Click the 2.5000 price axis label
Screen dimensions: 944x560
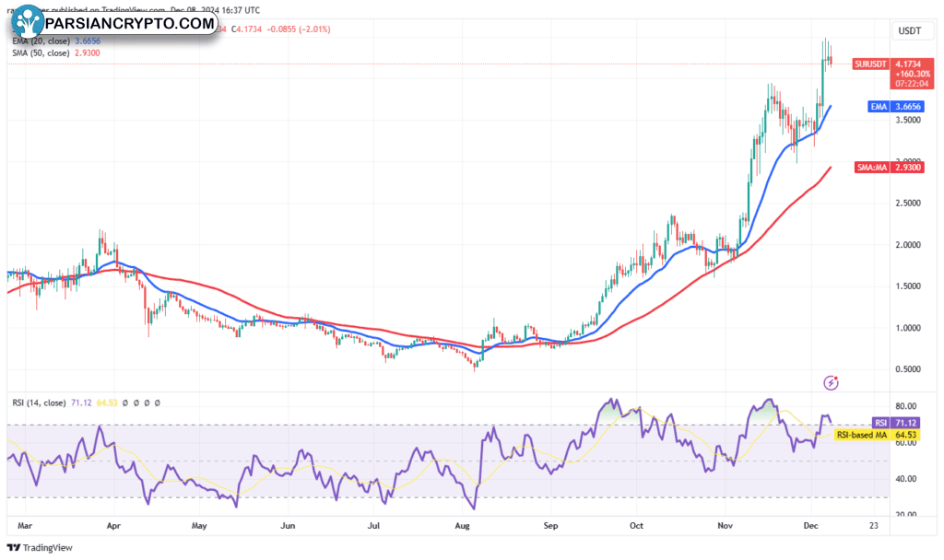click(x=908, y=203)
